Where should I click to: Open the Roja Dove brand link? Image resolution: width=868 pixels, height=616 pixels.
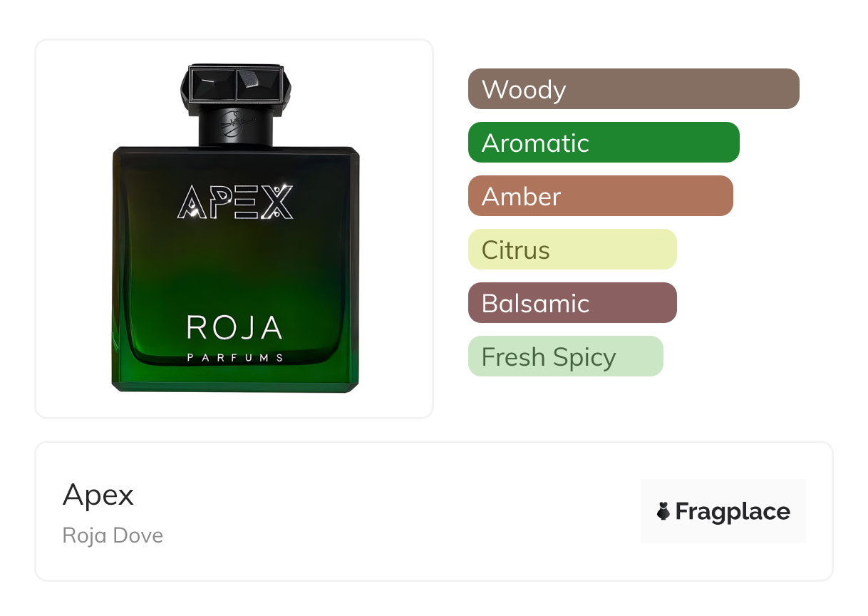click(x=113, y=535)
